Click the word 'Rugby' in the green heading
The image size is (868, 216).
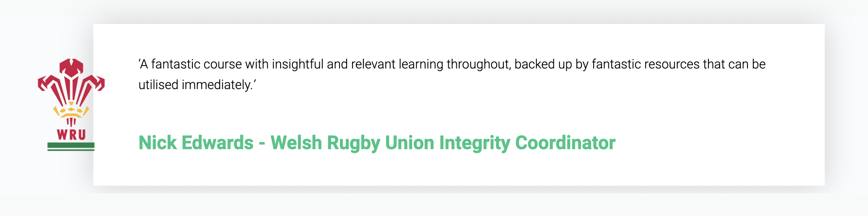354,143
